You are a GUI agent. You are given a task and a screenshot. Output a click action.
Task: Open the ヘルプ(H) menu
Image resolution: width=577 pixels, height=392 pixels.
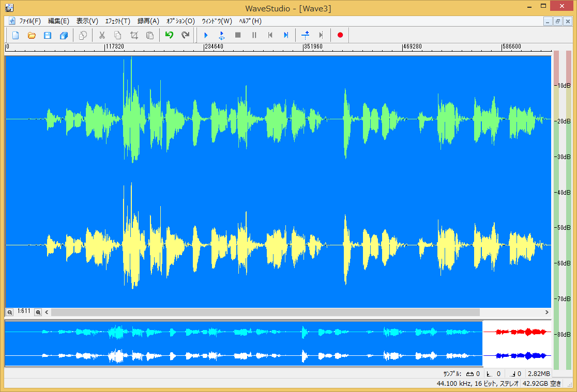click(x=250, y=21)
